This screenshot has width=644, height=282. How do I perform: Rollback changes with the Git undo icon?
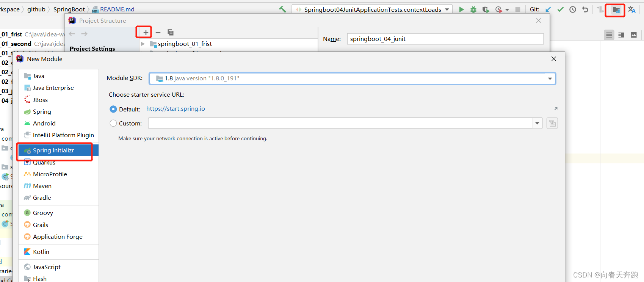pos(585,9)
